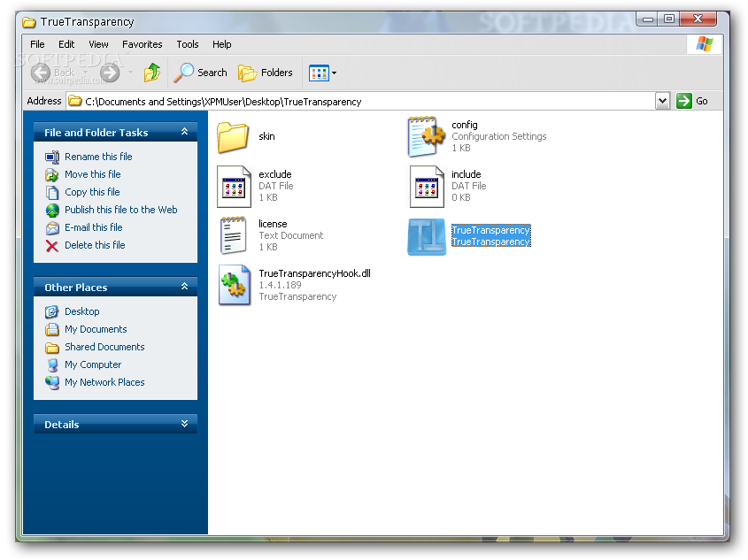Open the address bar history dropdown
The image size is (748, 560).
(662, 101)
